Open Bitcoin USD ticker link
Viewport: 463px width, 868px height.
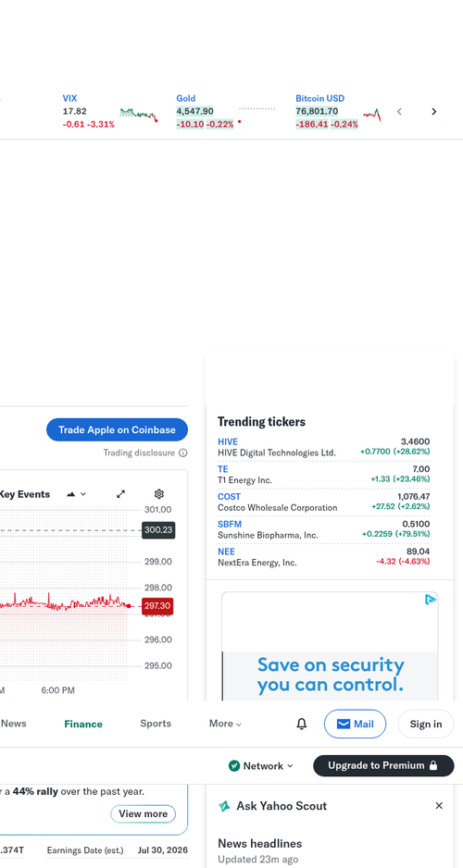[320, 98]
